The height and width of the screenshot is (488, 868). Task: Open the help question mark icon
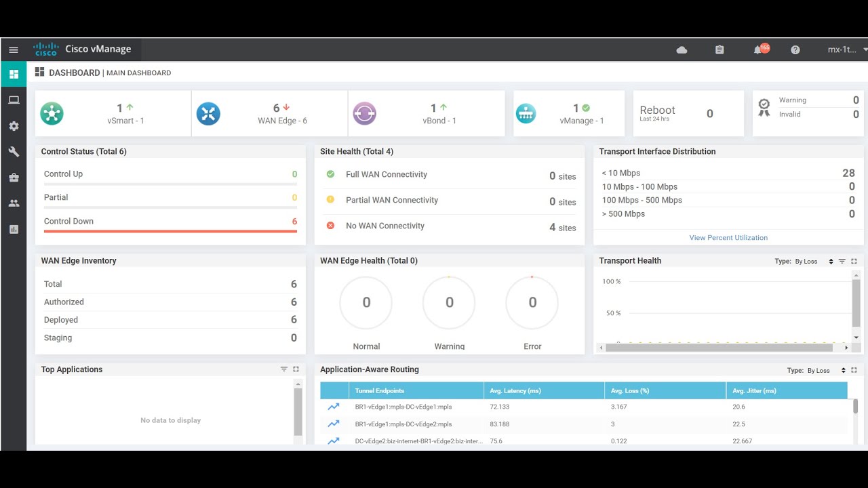click(x=795, y=49)
